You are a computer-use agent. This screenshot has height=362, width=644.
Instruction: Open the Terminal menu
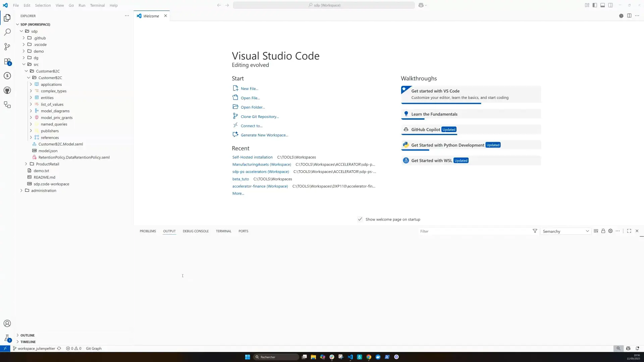pyautogui.click(x=97, y=5)
